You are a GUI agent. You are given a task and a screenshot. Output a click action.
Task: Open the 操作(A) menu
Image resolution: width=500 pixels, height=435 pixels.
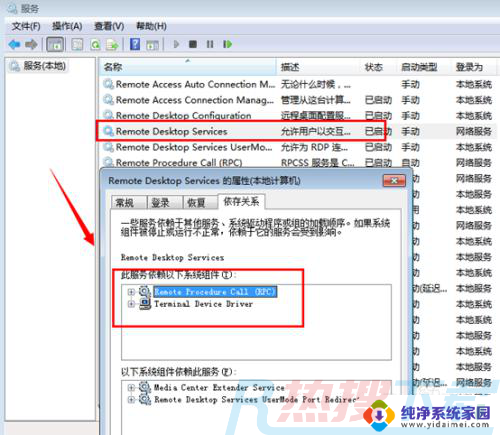(x=67, y=26)
